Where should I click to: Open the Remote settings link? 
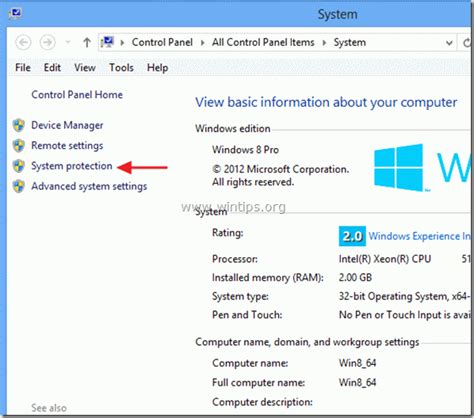[67, 146]
